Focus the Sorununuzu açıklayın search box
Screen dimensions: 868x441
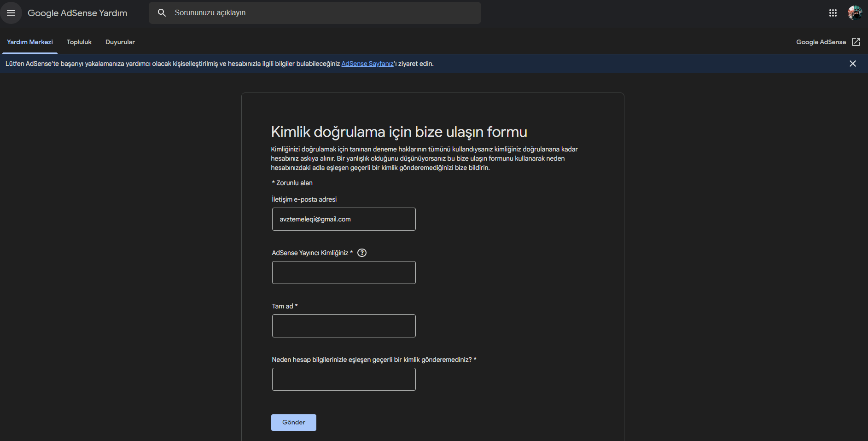point(322,13)
